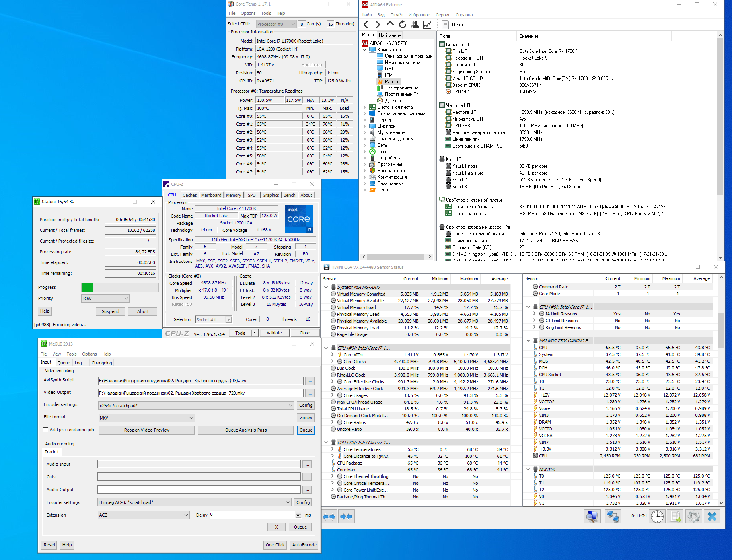The image size is (732, 560).
Task: Click the MeGUI AutoEncode button
Action: (x=304, y=545)
